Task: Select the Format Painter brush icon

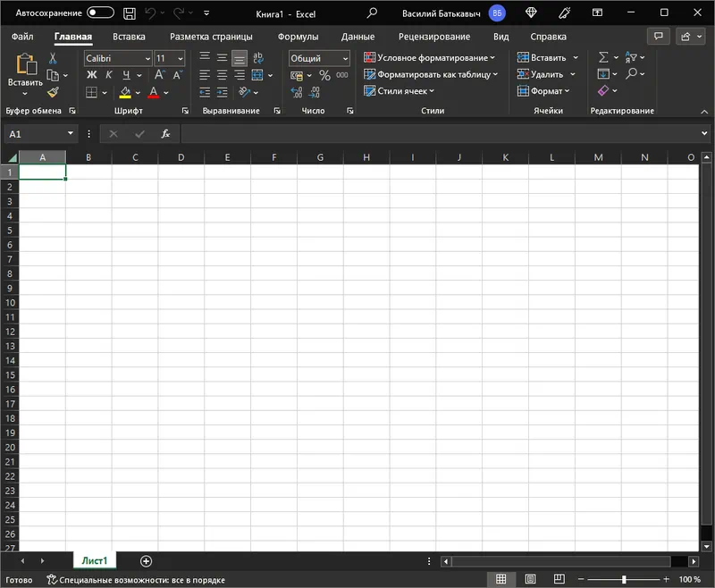Action: click(x=53, y=91)
